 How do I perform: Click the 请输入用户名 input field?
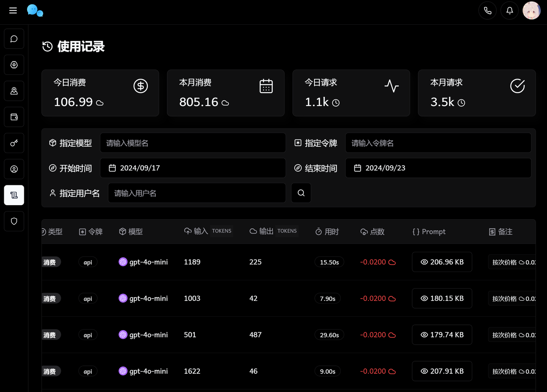197,193
